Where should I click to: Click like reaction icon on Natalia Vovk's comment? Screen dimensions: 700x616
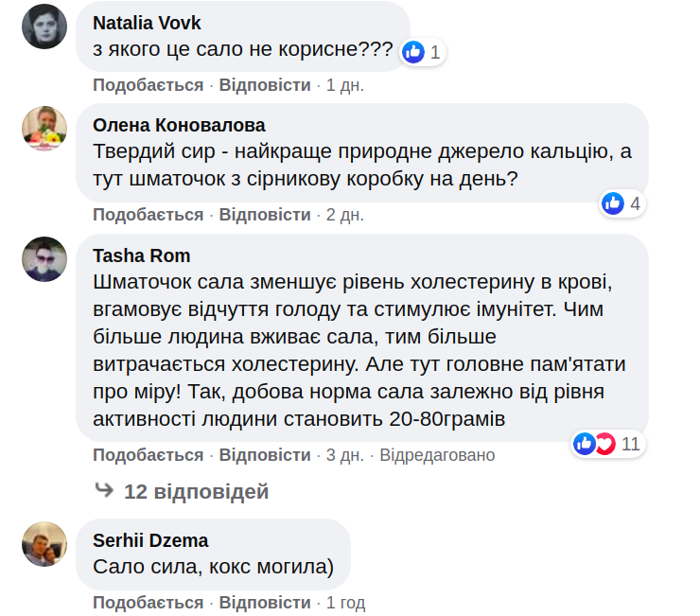tap(413, 52)
